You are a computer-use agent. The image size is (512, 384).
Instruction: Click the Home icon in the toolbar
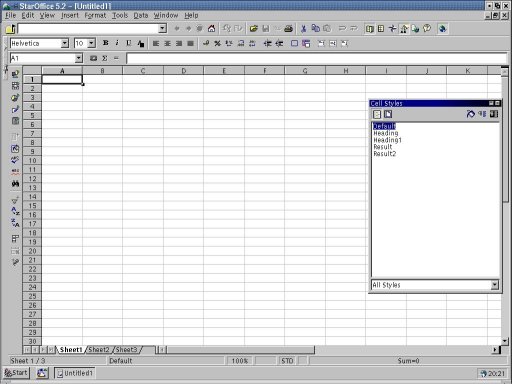211,29
